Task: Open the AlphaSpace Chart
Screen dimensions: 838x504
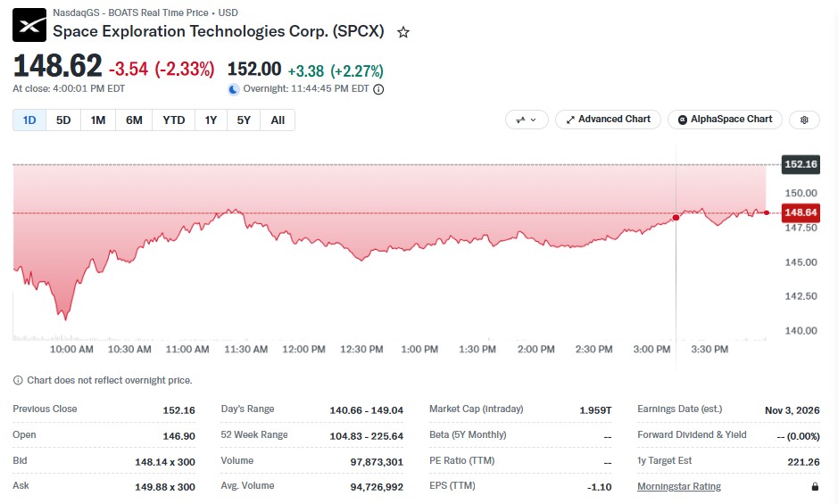Action: pos(726,120)
